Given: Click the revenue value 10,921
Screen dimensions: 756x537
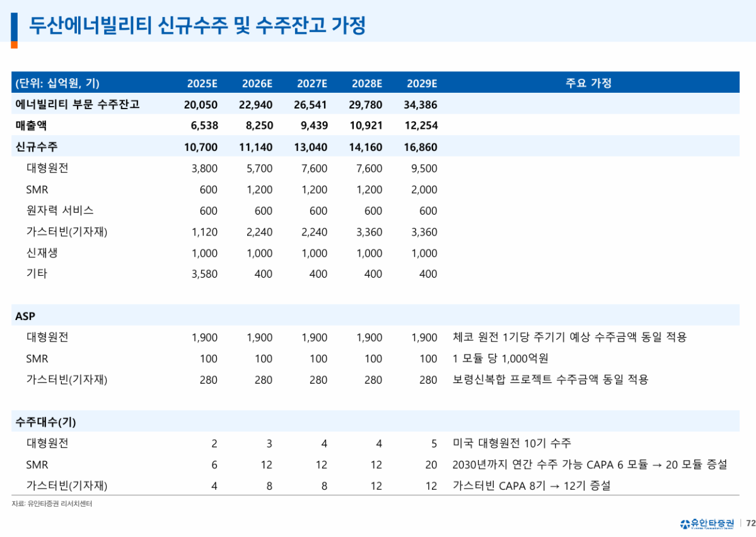Looking at the screenshot, I should pos(366,126).
